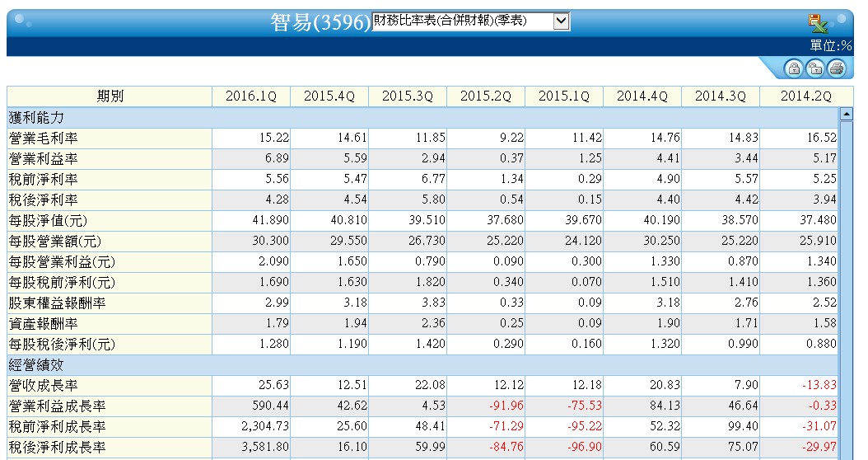Click the 15.22 gross margin value
Screen dimensions: 868x460
click(274, 138)
